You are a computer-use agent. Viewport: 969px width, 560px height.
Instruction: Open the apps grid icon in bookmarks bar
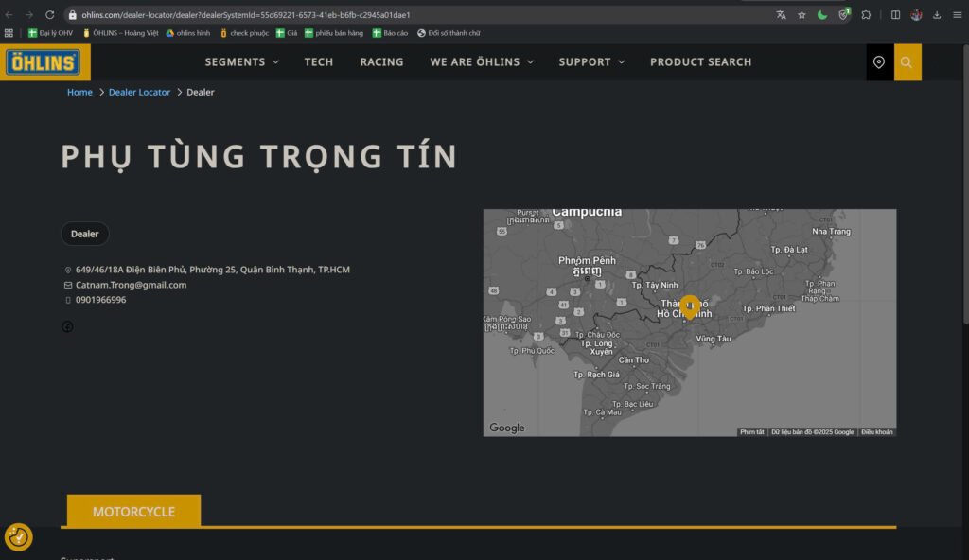pyautogui.click(x=9, y=33)
